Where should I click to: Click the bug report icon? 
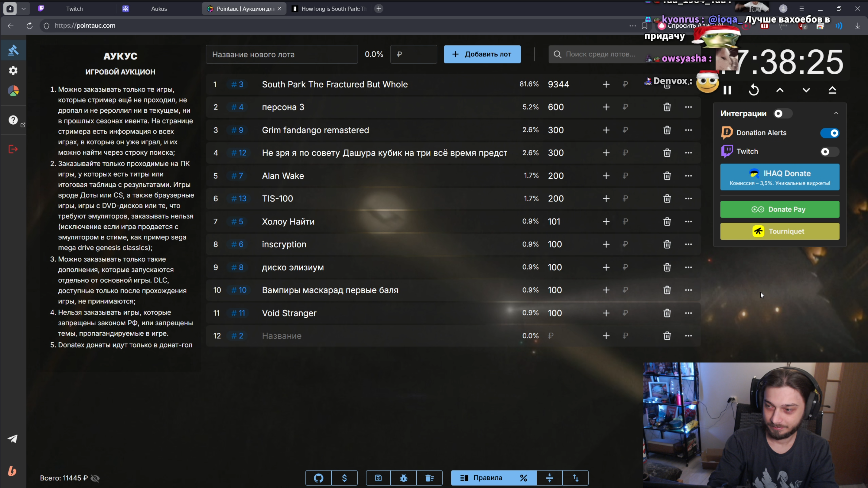pyautogui.click(x=404, y=478)
